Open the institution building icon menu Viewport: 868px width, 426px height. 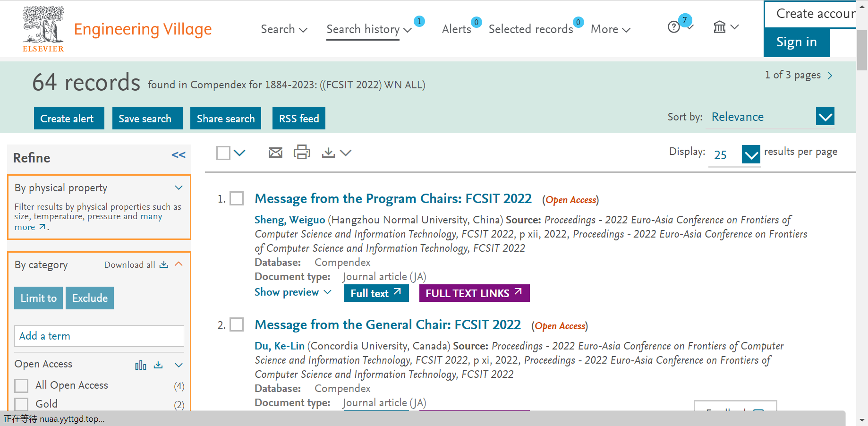click(720, 27)
